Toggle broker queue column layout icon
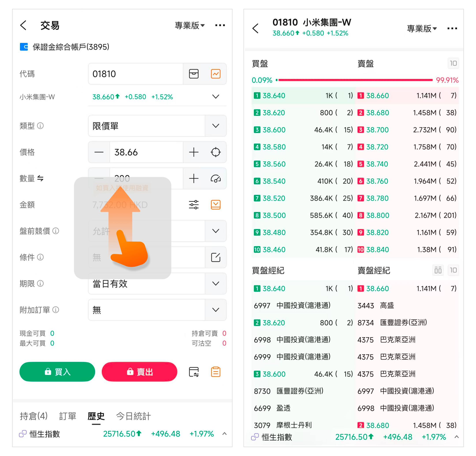476x456 pixels. tap(438, 270)
